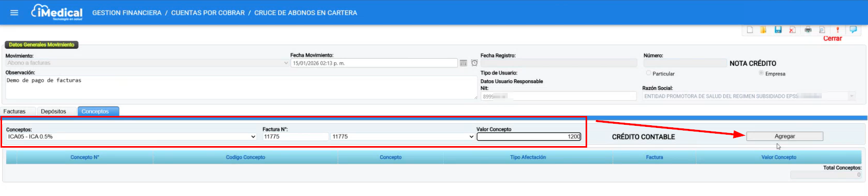This screenshot has height=196, width=868.
Task: Click the delete document red X icon
Action: tap(792, 30)
